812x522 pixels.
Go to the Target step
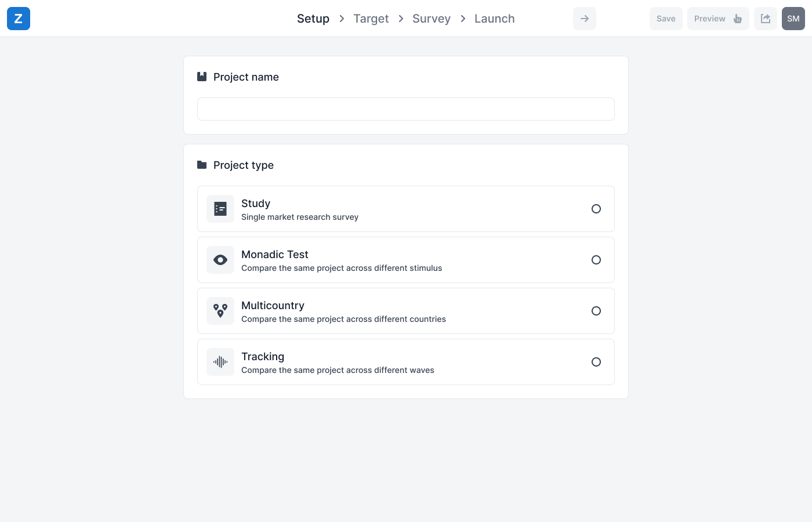coord(371,19)
